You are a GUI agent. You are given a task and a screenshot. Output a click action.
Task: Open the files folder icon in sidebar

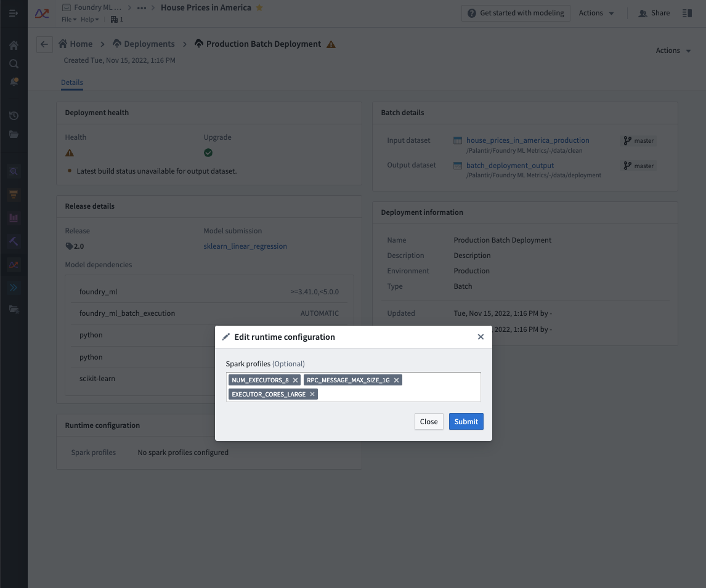point(14,134)
